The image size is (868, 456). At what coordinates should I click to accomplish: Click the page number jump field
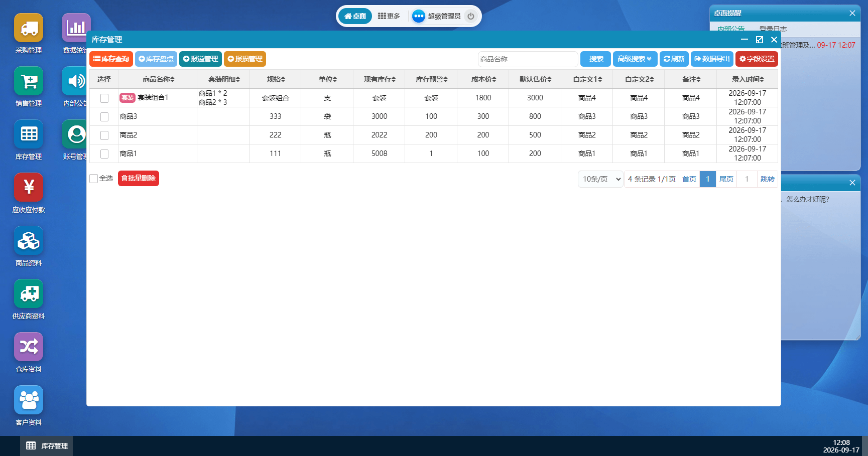point(747,179)
